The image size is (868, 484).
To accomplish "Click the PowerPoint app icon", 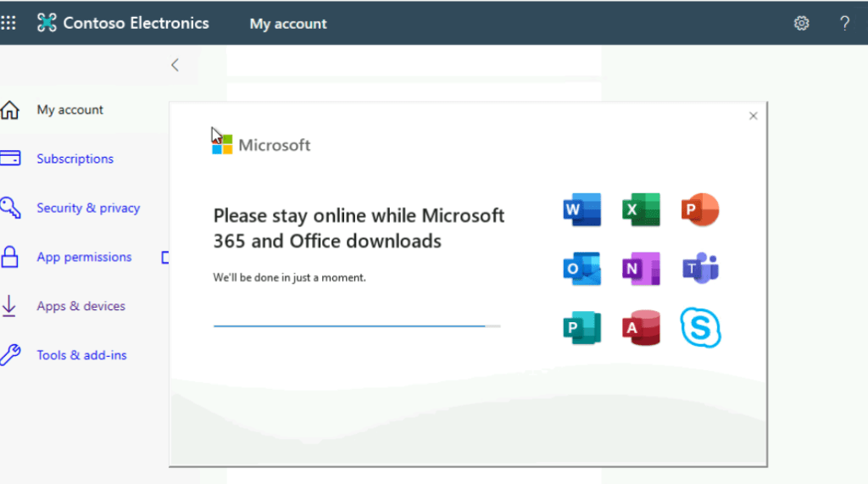I will [700, 209].
